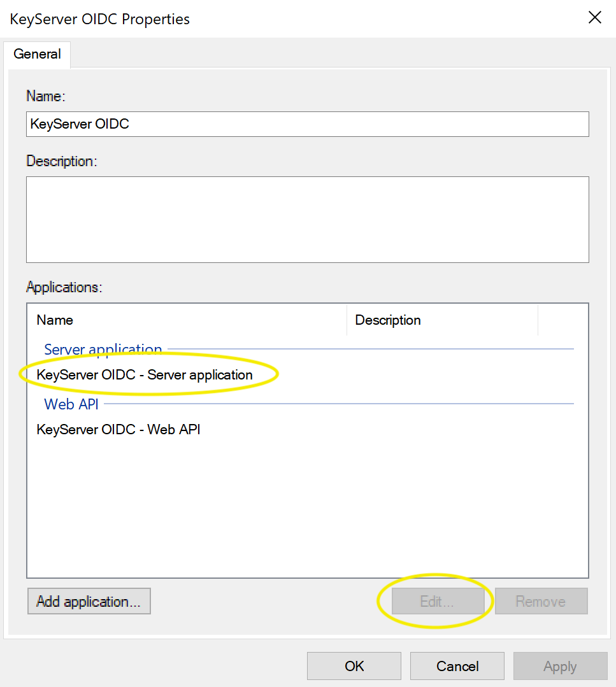Switch to the General tab
616x687 pixels.
point(37,54)
